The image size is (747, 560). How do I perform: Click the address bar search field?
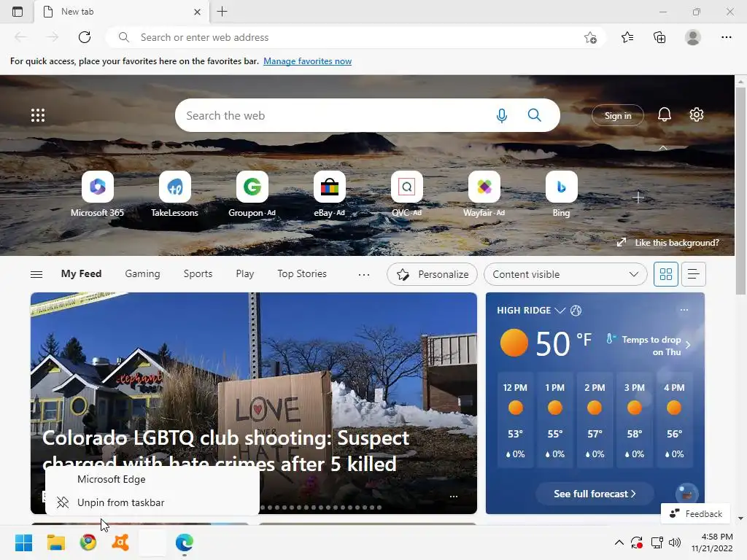point(355,37)
